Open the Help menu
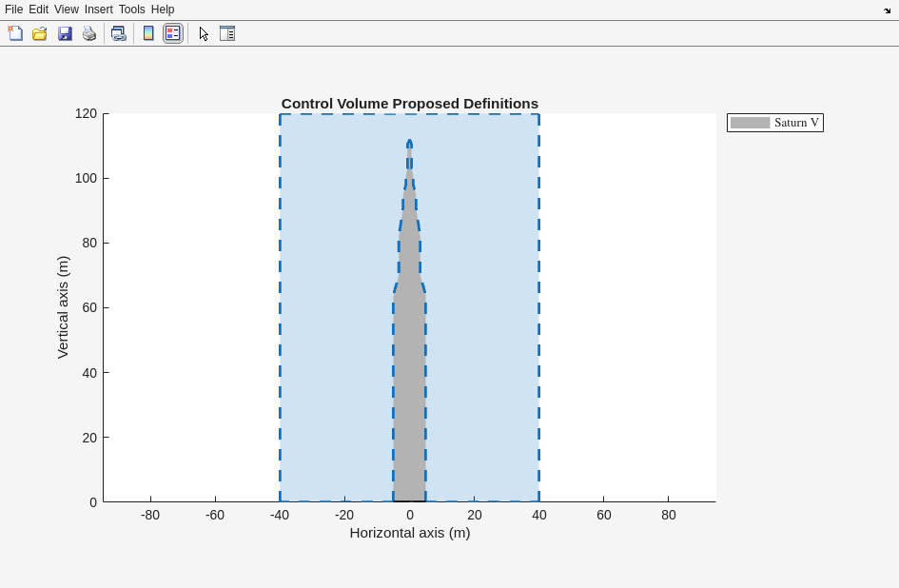Viewport: 899px width, 588px height. pyautogui.click(x=163, y=10)
